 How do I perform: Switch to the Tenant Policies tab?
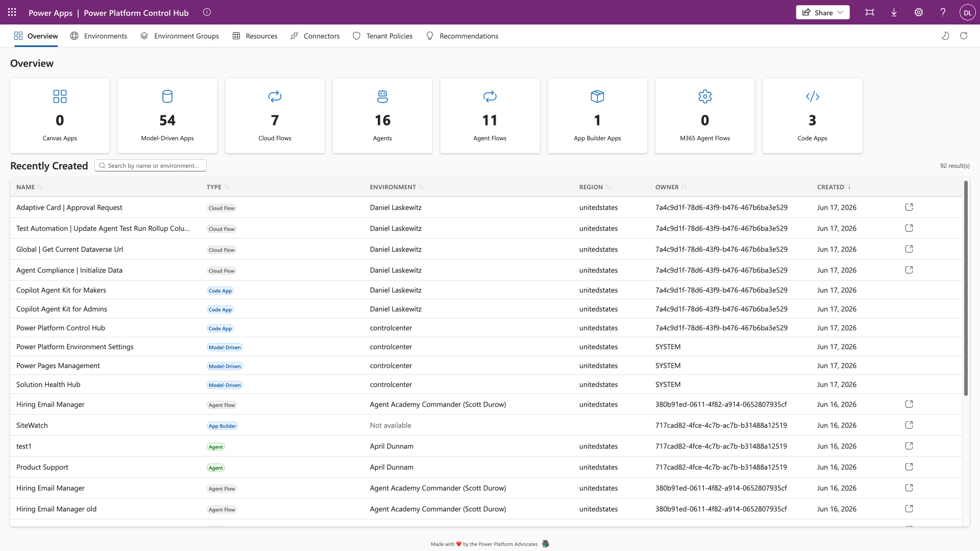tap(383, 36)
